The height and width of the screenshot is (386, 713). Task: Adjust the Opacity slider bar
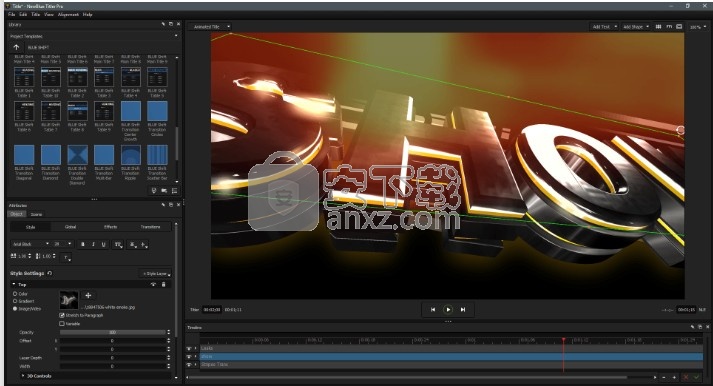tap(113, 332)
